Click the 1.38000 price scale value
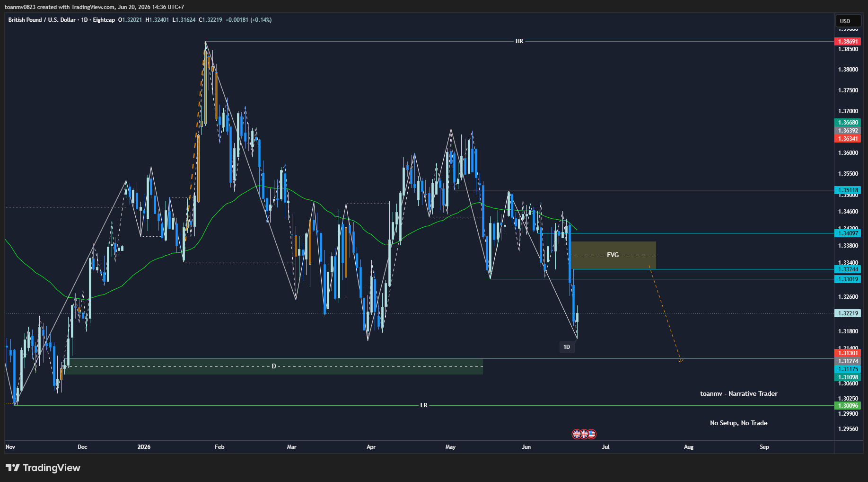868x482 pixels. tap(848, 70)
